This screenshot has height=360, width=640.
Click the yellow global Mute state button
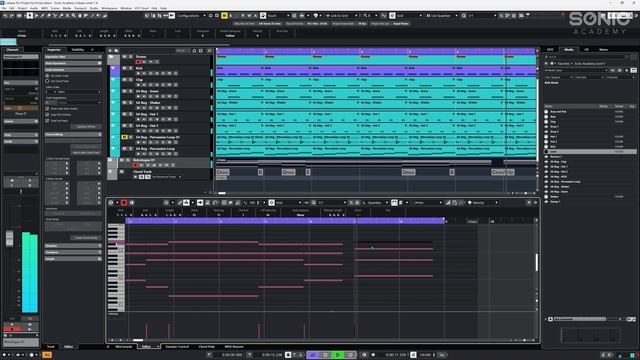(224, 16)
